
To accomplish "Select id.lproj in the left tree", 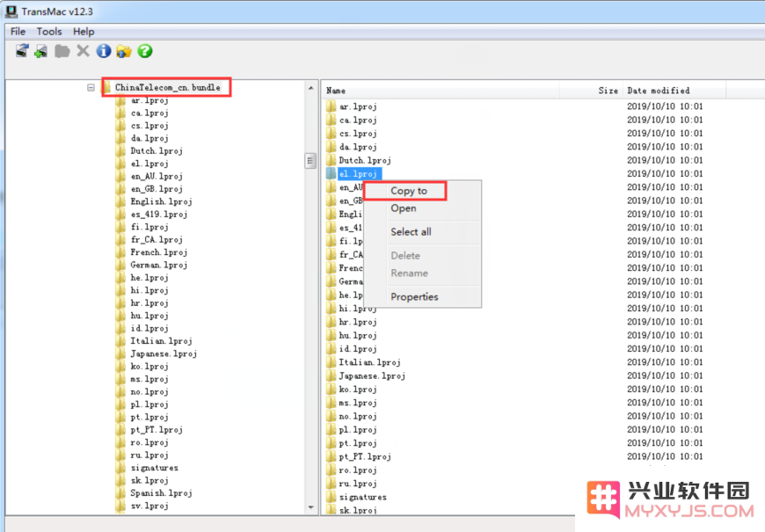I will tap(149, 329).
